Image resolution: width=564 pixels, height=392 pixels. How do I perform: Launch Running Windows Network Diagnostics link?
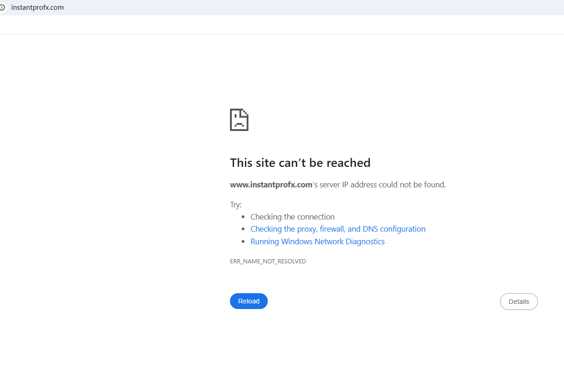click(317, 241)
